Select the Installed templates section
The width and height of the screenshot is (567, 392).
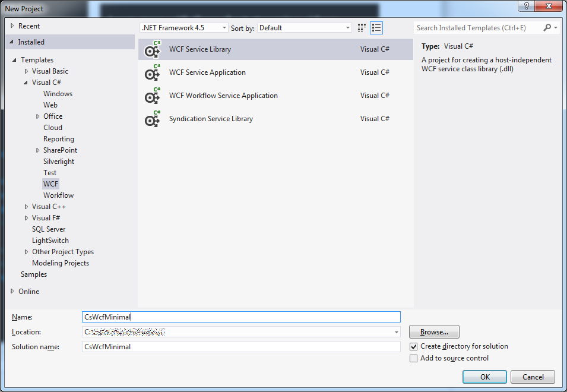[x=33, y=42]
